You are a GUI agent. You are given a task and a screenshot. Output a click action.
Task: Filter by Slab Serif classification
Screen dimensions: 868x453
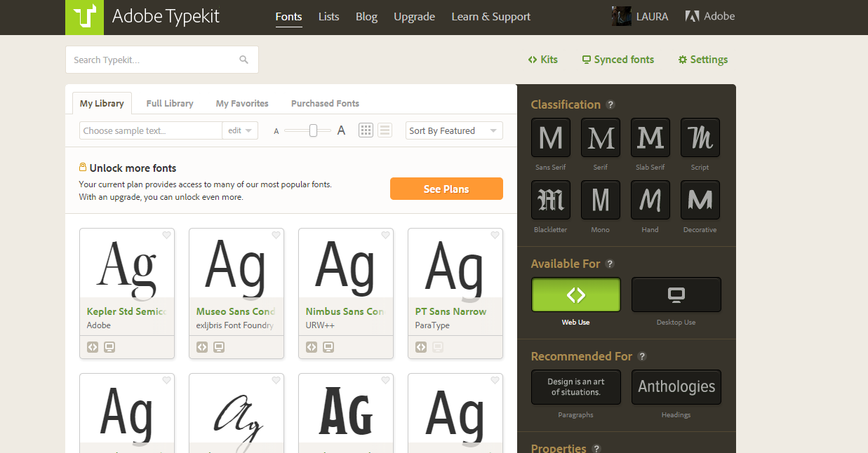(650, 137)
